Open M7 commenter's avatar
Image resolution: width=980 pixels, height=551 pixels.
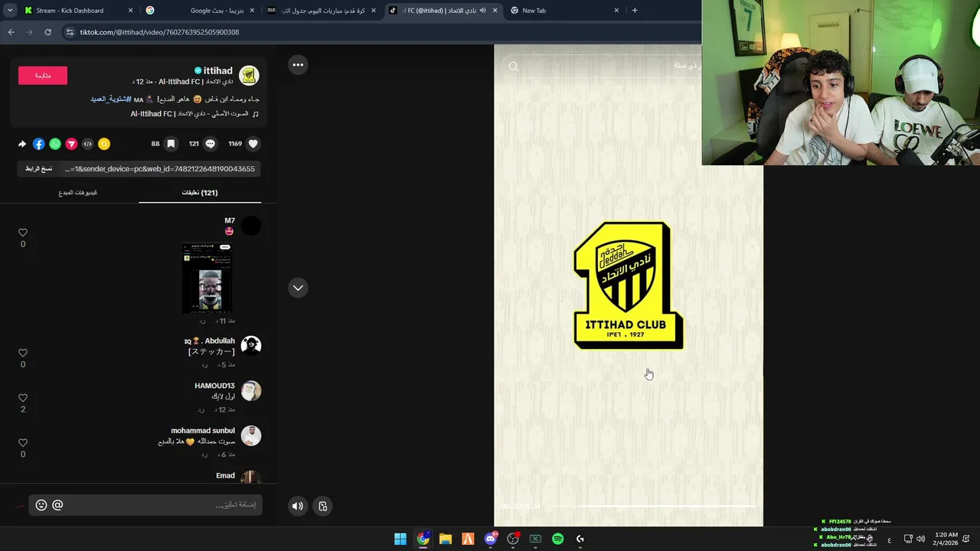click(251, 226)
